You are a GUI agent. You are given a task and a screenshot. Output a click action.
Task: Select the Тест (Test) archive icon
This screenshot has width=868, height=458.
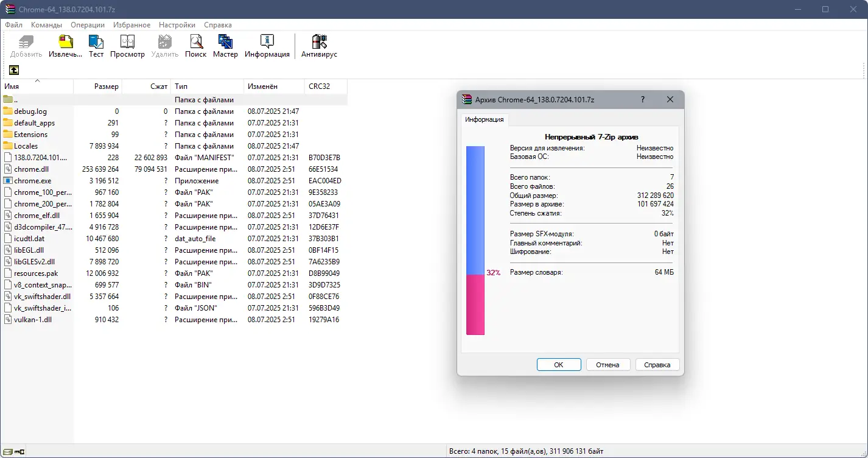(x=96, y=43)
